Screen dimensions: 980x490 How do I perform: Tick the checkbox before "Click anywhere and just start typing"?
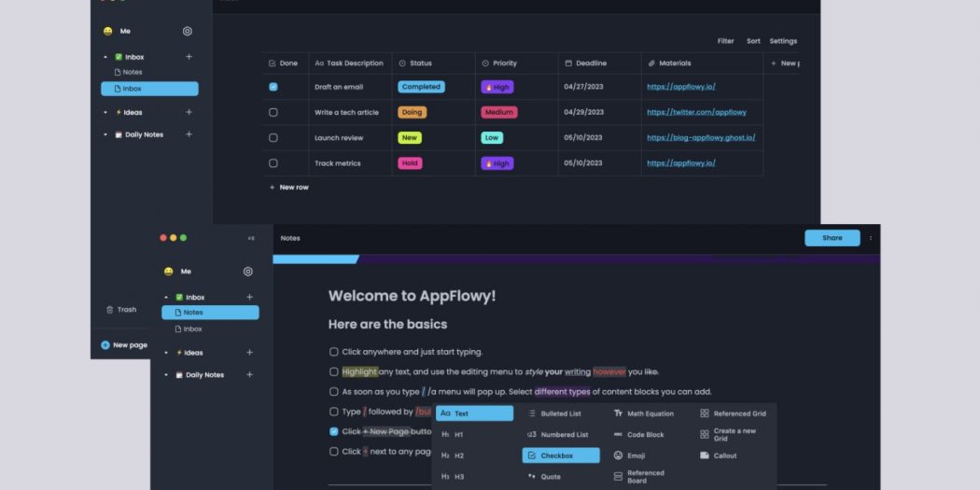[x=334, y=352]
